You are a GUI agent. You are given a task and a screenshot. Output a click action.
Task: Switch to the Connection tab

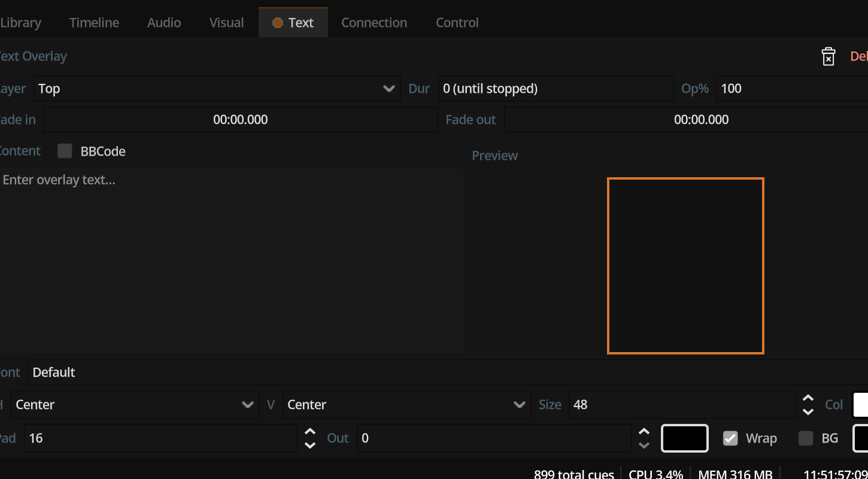point(374,23)
